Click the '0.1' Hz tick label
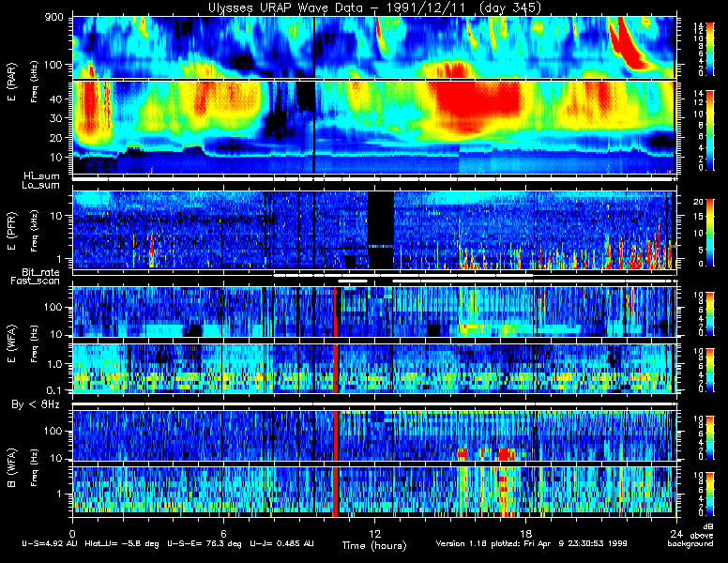This screenshot has width=728, height=563. point(53,390)
